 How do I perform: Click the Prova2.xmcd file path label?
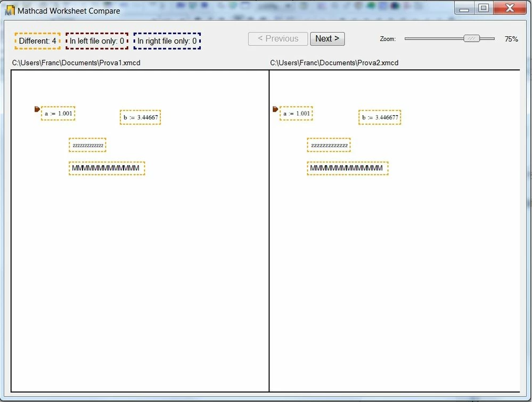pos(334,63)
